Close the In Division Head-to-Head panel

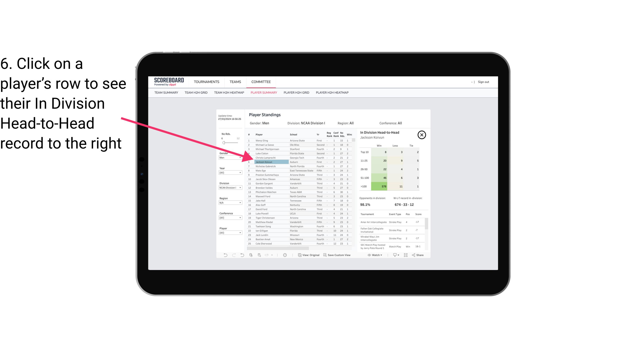click(x=422, y=135)
